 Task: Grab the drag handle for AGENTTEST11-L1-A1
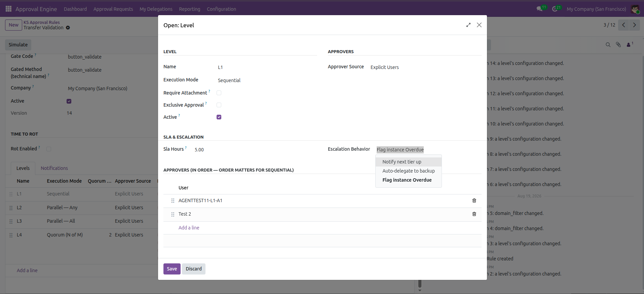[x=173, y=201]
